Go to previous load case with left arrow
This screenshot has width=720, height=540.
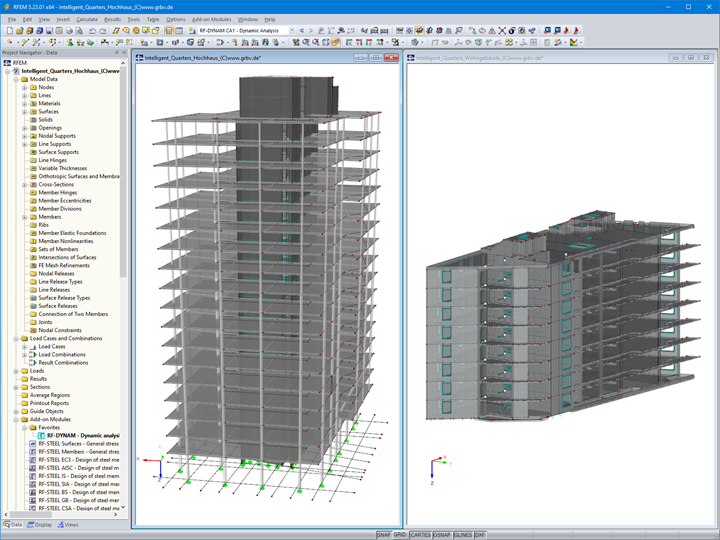tap(302, 31)
